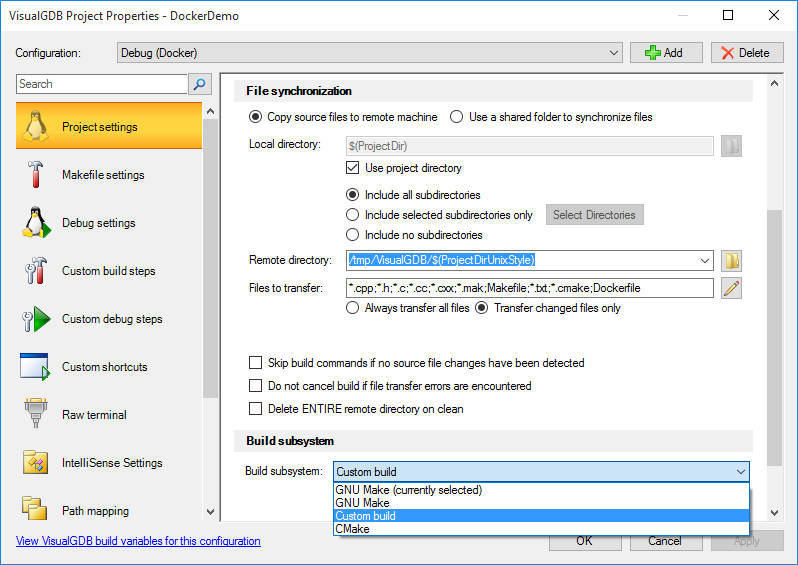This screenshot has width=798, height=565.
Task: Click the Debug settings penguin icon
Action: [36, 222]
